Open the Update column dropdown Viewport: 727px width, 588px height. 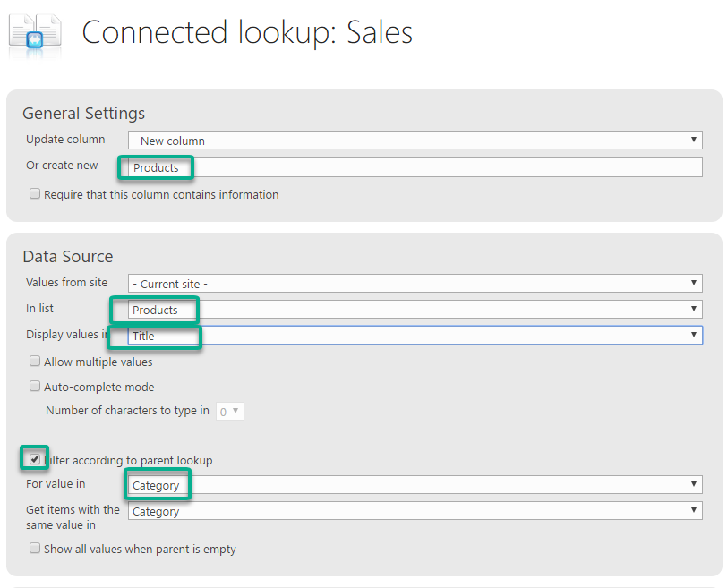pos(415,140)
